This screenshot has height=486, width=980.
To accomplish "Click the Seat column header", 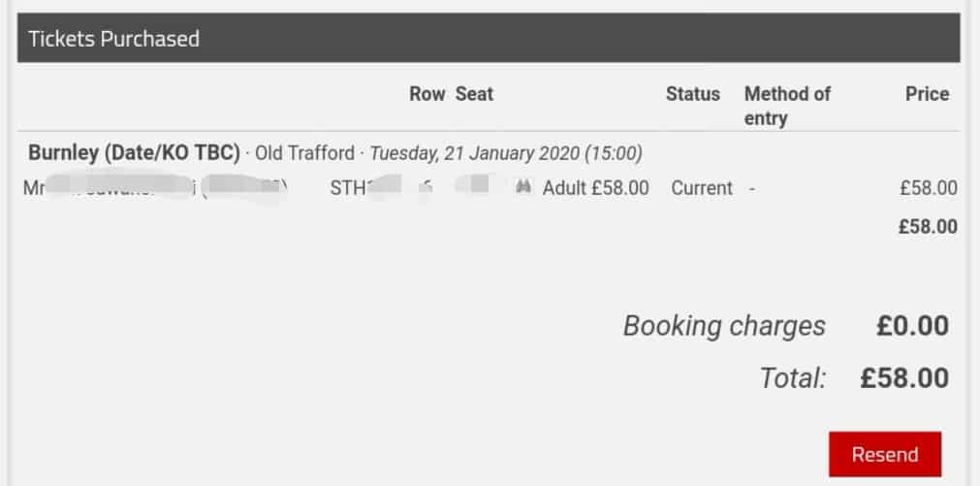I will click(474, 94).
